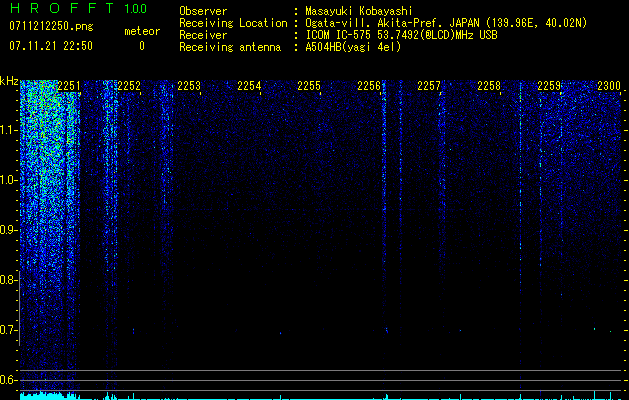The width and height of the screenshot is (629, 400).
Task: Click the 1.0 kHz axis label
Action: click(x=9, y=180)
